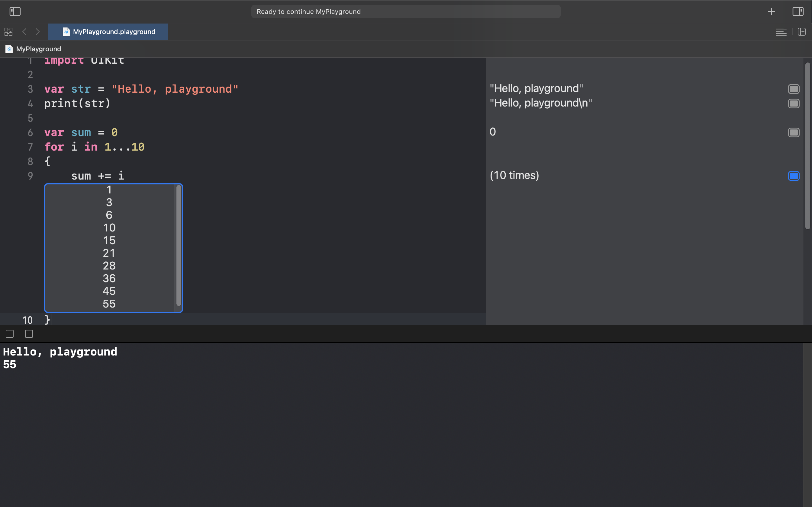Click the inline result view scrollbar
Viewport: 812px width, 507px height.
point(179,245)
